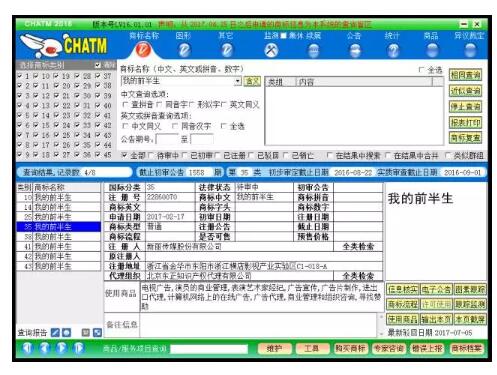The width and height of the screenshot is (497, 375).
Task: Click the 报表打印 button
Action: [465, 122]
